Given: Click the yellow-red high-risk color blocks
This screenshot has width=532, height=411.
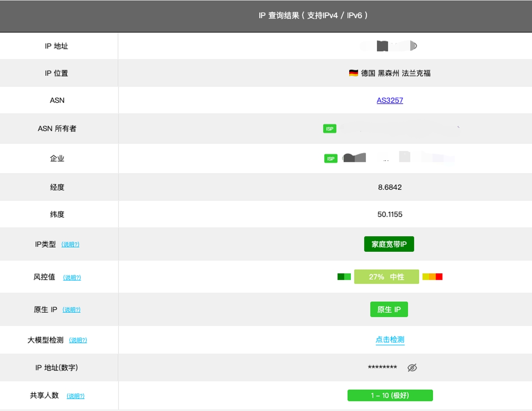Looking at the screenshot, I should point(433,277).
